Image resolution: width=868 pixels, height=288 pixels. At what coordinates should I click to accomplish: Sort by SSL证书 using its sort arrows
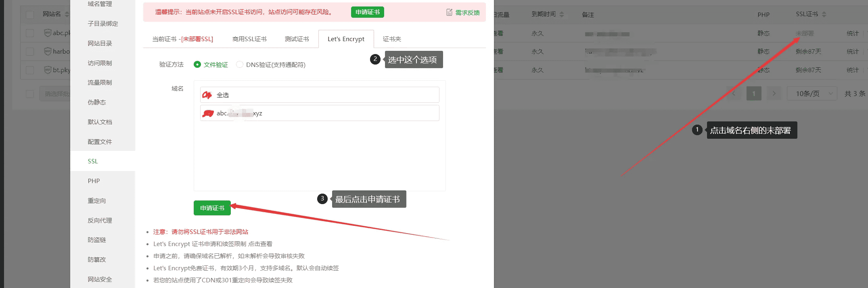pos(824,14)
